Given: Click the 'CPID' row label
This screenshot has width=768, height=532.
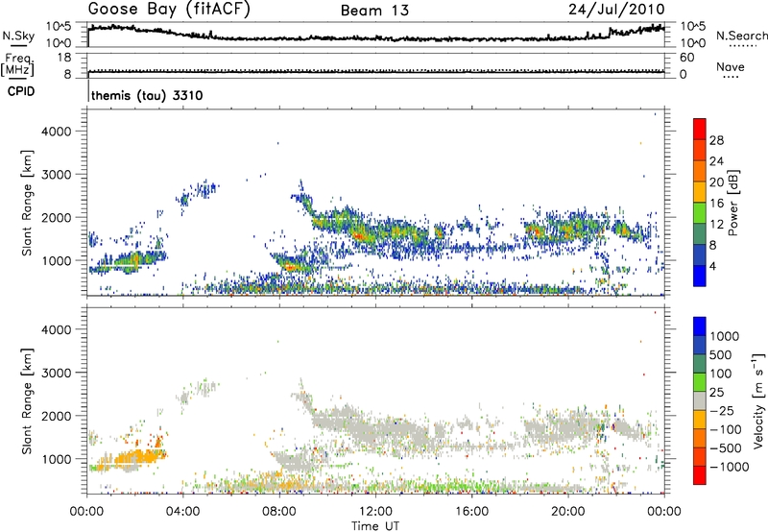Looking at the screenshot, I should point(21,91).
